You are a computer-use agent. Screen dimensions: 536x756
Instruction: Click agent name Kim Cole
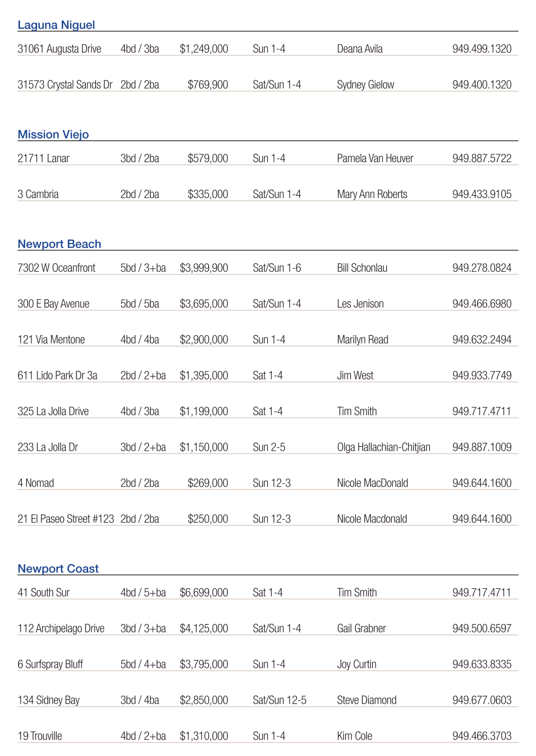(x=355, y=736)
